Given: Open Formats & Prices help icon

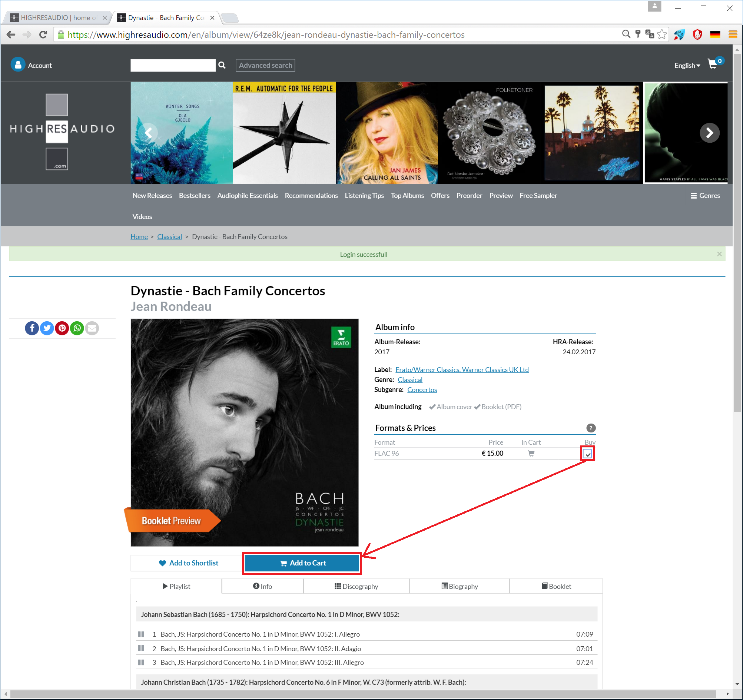Looking at the screenshot, I should click(591, 428).
